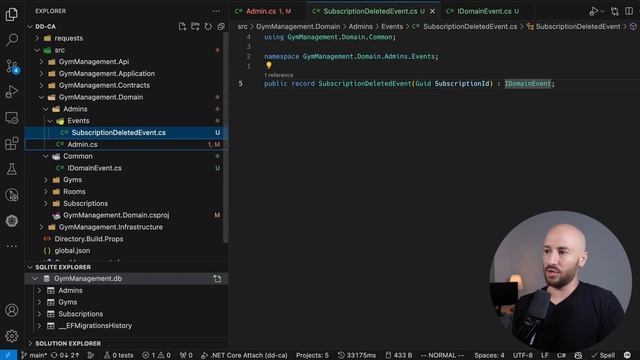
Task: Open the Run and Debug view
Action: [11, 92]
